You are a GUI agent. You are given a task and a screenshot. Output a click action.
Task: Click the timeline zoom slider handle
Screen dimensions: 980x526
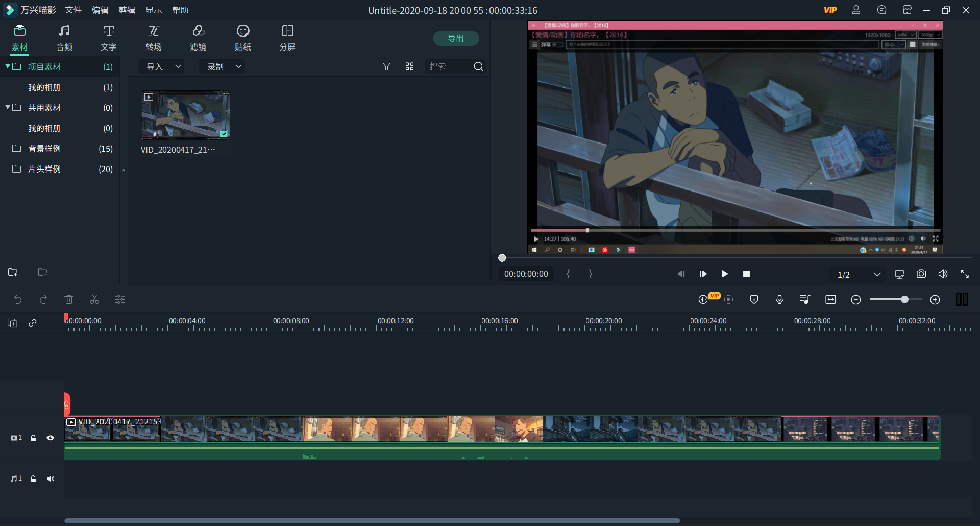click(904, 300)
